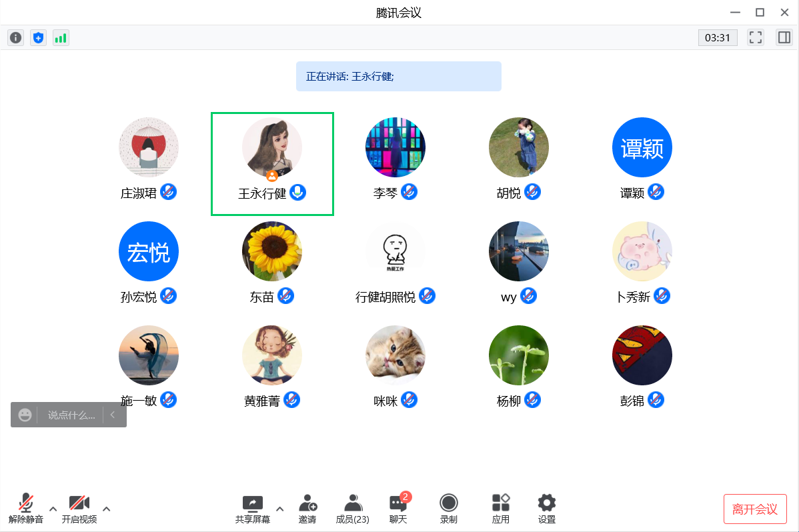This screenshot has width=799, height=532.
Task: Open 应用 apps panel
Action: click(500, 509)
